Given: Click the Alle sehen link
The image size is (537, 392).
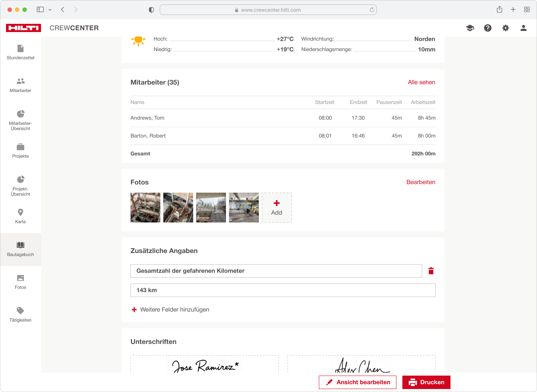Looking at the screenshot, I should (421, 82).
